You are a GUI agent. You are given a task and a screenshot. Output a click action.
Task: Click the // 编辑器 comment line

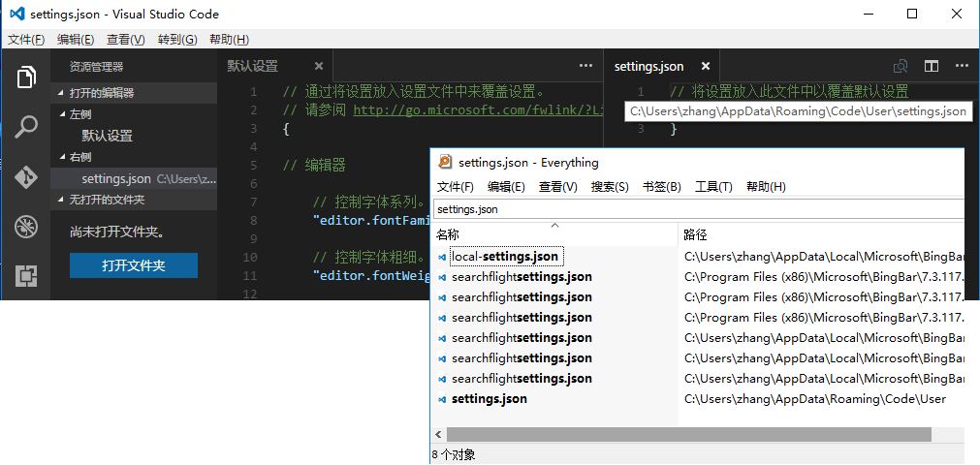point(314,166)
